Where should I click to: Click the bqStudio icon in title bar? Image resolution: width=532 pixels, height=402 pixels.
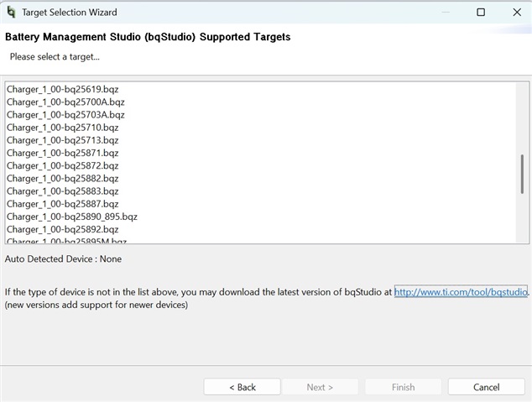click(11, 13)
